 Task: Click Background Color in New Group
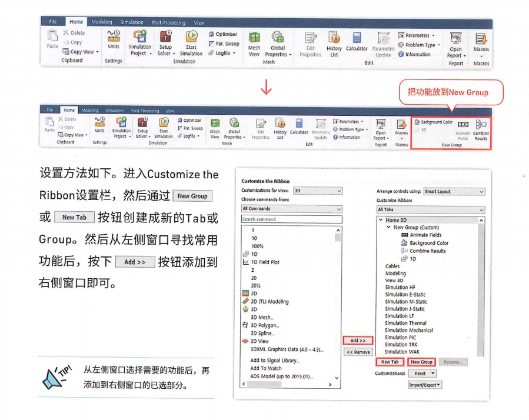coord(435,122)
